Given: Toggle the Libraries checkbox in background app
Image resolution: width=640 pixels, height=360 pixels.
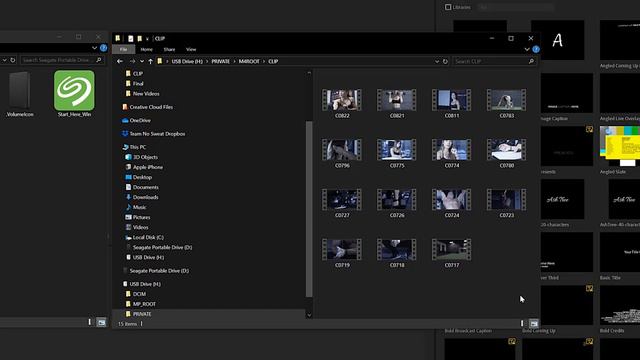Looking at the screenshot, I should pos(448,7).
